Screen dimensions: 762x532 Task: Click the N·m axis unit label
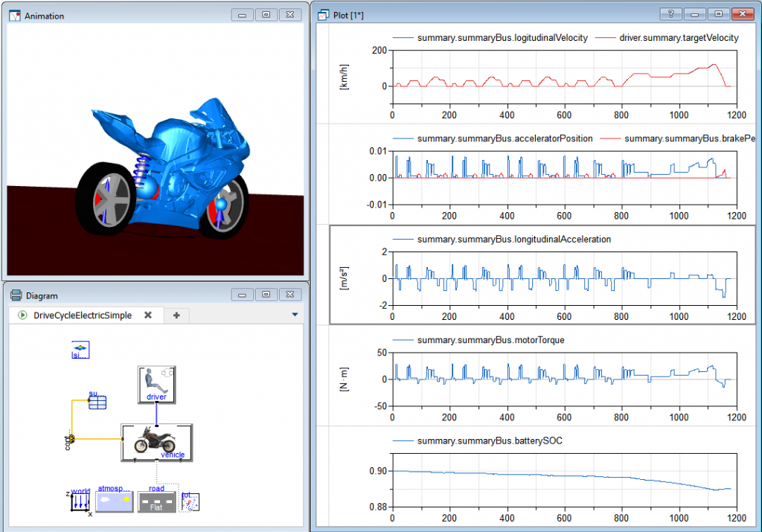[x=344, y=379]
